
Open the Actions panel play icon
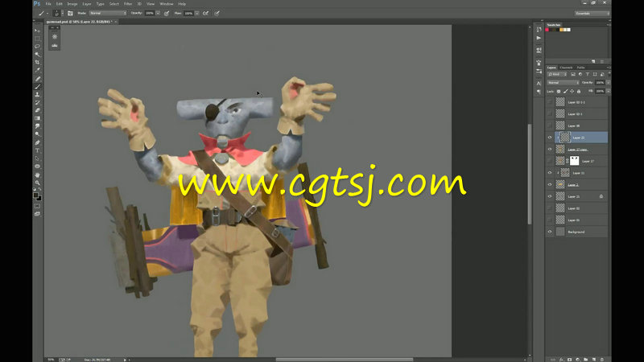[539, 38]
